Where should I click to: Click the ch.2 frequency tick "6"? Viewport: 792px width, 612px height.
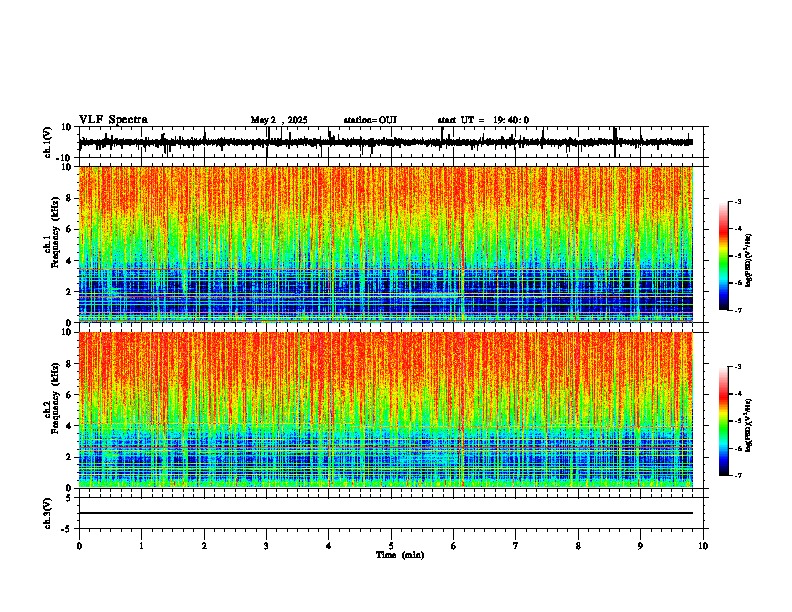tap(69, 395)
